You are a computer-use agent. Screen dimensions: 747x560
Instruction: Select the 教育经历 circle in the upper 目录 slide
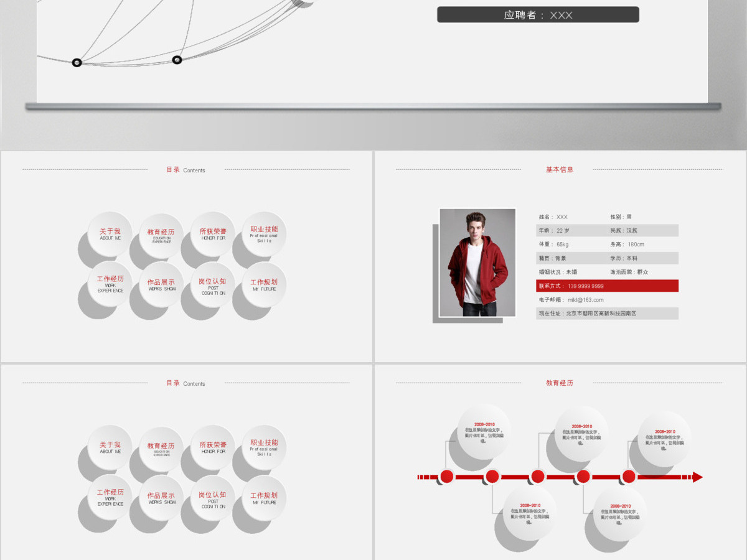pos(161,235)
